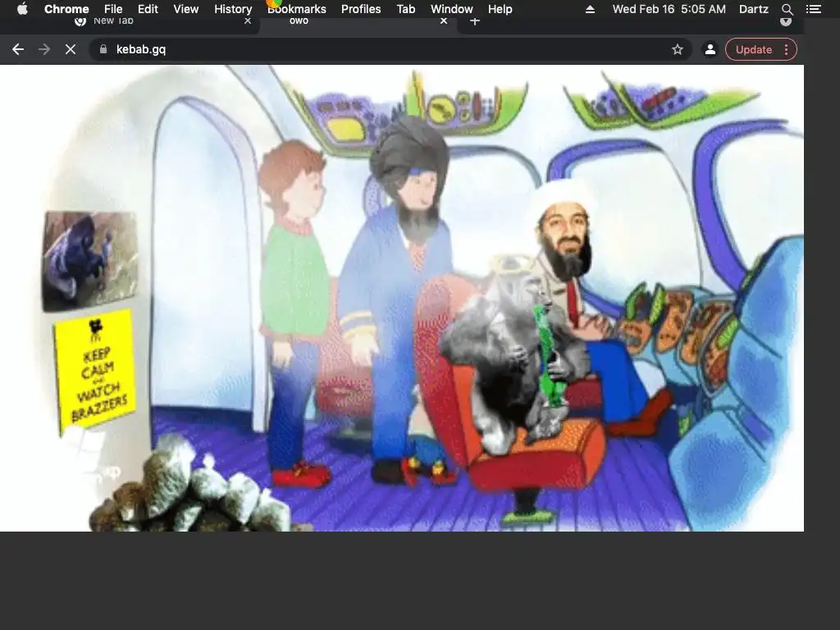Viewport: 840px width, 630px height.
Task: Go forward with the forward arrow
Action: (44, 49)
